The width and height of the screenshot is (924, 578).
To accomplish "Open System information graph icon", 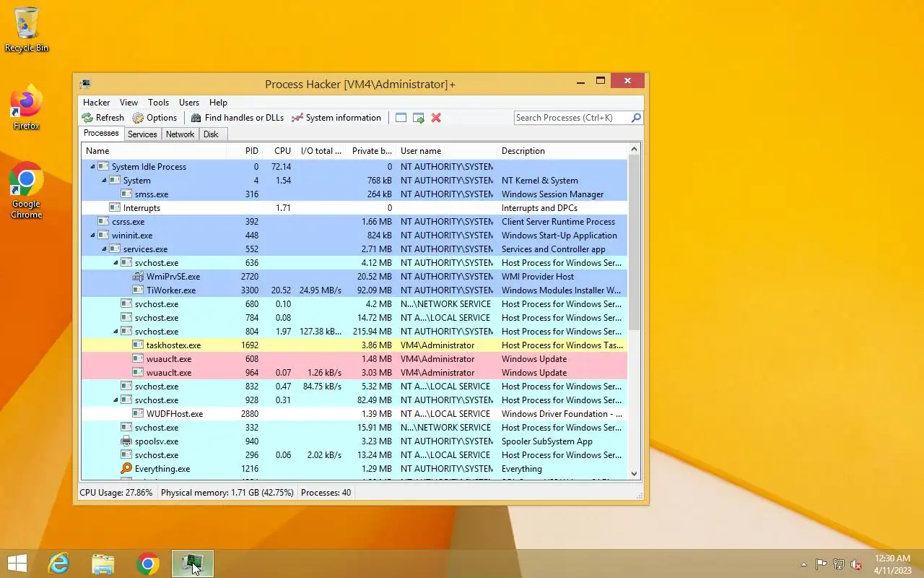I will [x=297, y=118].
